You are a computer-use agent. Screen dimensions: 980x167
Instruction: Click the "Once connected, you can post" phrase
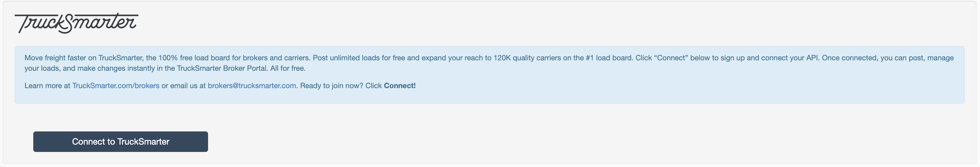click(874, 58)
